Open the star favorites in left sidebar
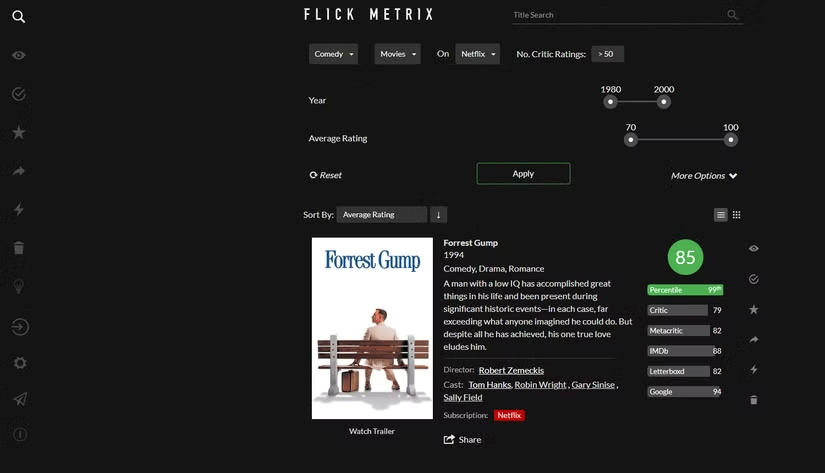The height and width of the screenshot is (473, 825). [x=19, y=132]
